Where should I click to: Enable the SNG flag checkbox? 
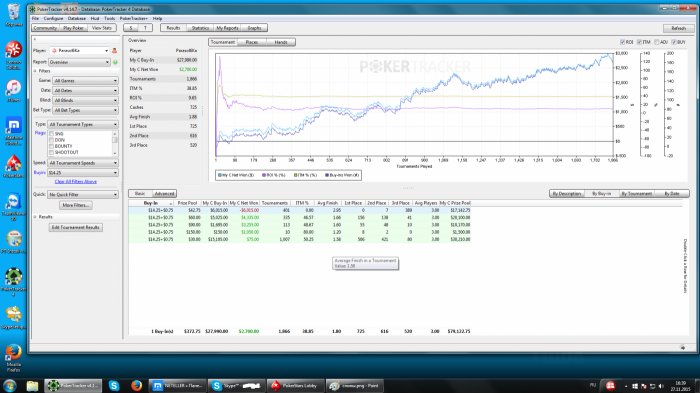[51, 134]
